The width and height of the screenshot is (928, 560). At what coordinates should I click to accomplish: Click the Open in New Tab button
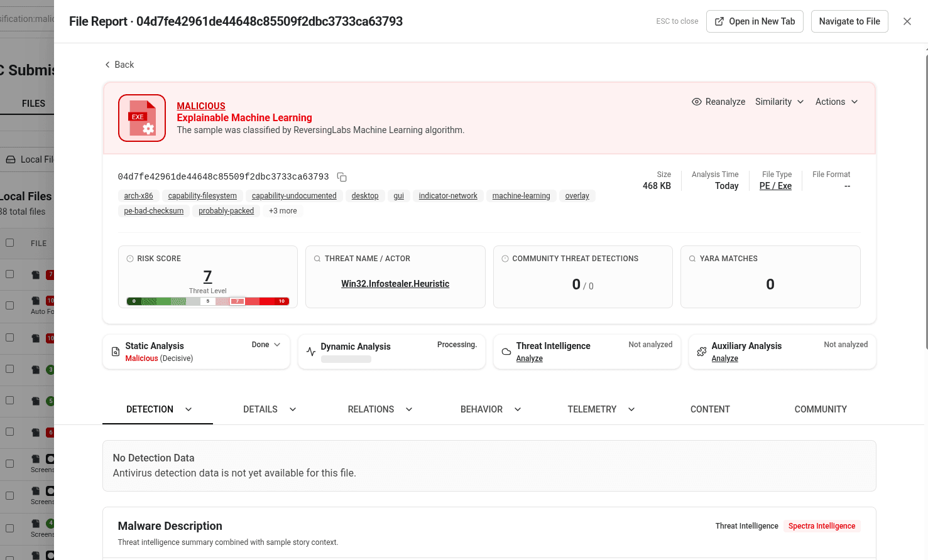(x=755, y=21)
